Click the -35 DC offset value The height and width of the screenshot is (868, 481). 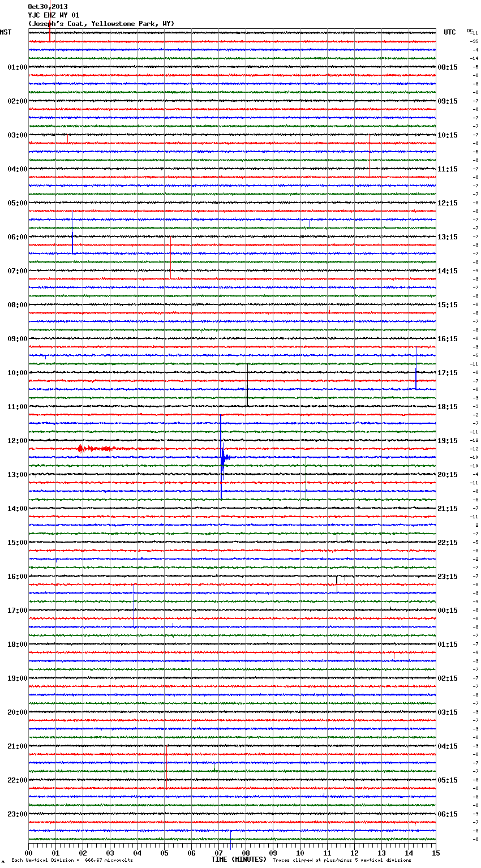point(474,41)
